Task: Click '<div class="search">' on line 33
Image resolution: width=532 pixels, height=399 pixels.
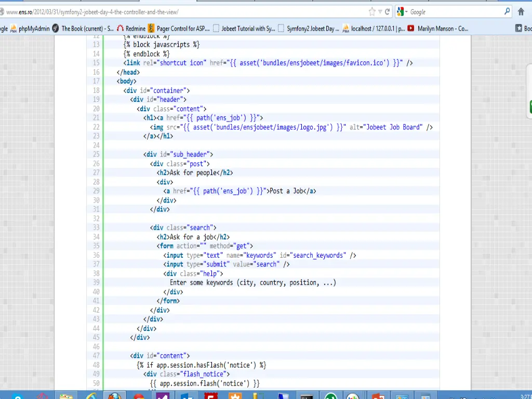Action: [x=183, y=228]
